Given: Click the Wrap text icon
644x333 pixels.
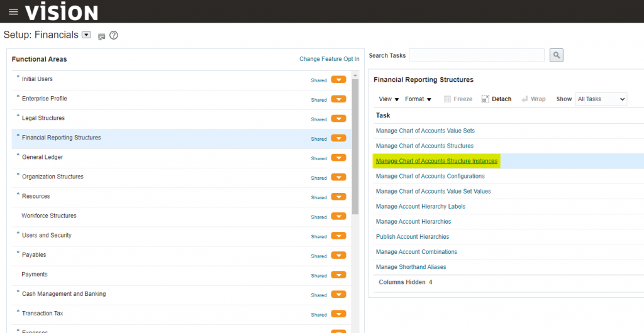Looking at the screenshot, I should pyautogui.click(x=533, y=99).
